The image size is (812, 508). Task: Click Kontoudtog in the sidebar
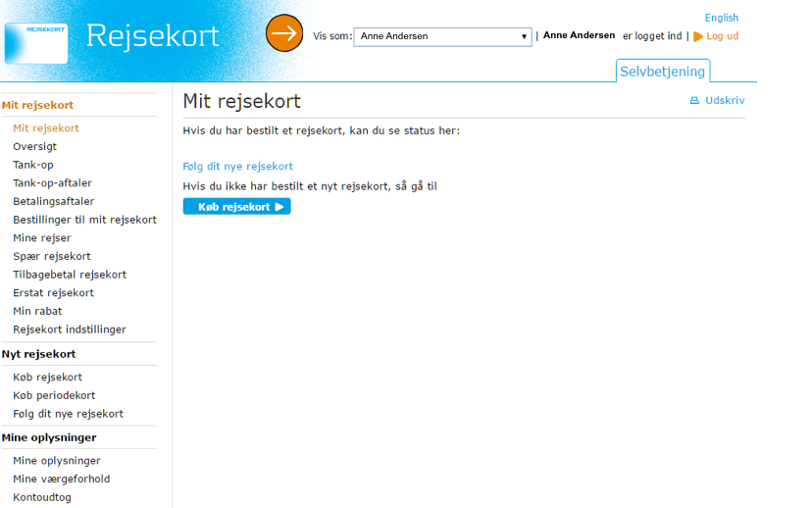click(41, 497)
